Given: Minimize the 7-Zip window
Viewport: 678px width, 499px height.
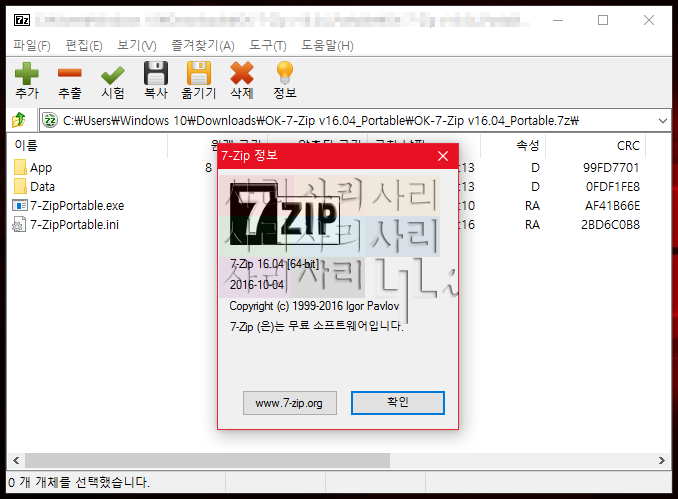Looking at the screenshot, I should click(x=558, y=20).
